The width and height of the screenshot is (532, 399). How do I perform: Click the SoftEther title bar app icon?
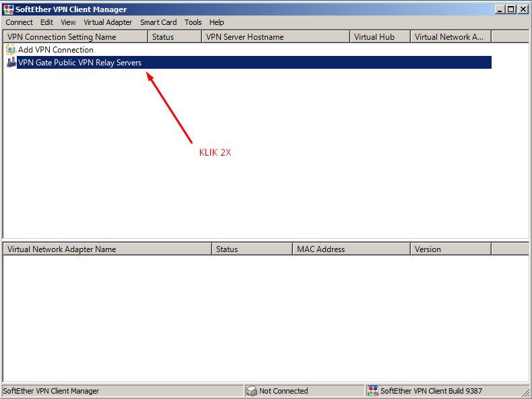(x=9, y=9)
